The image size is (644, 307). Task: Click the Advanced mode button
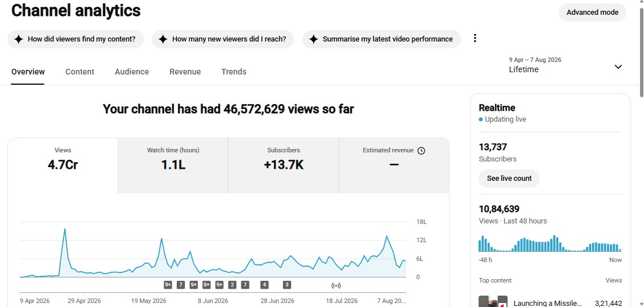tap(592, 13)
